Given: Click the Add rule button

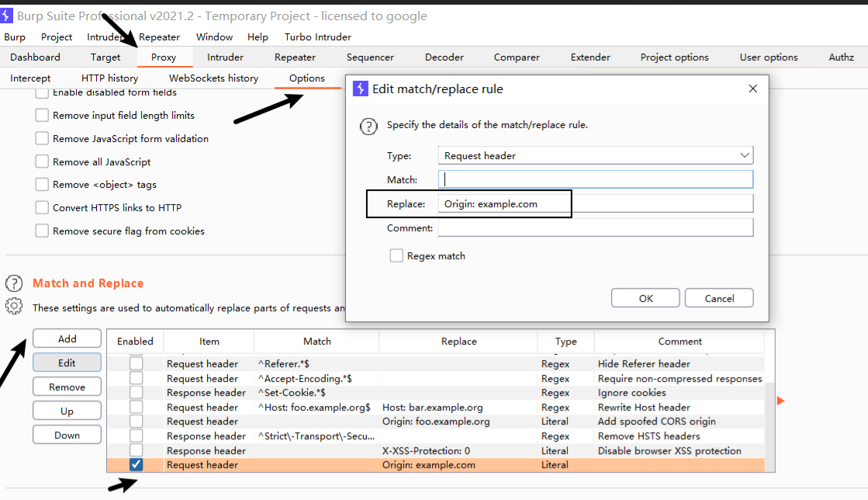Looking at the screenshot, I should [67, 339].
